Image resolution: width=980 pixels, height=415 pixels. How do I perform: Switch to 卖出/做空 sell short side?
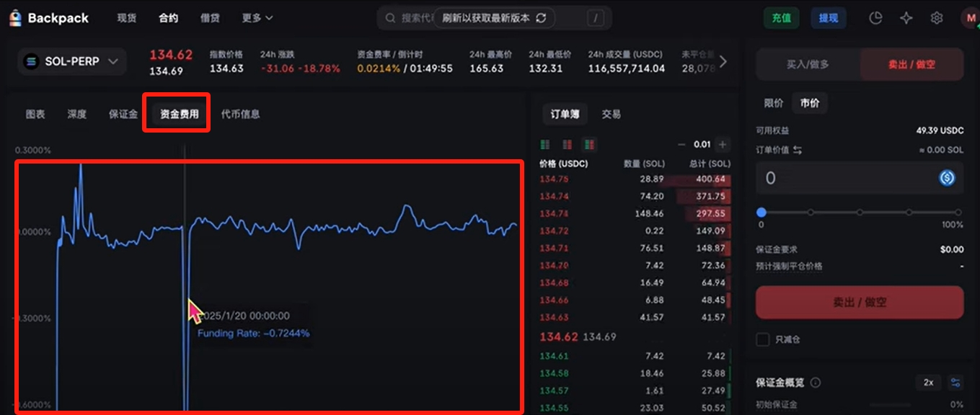pyautogui.click(x=912, y=65)
